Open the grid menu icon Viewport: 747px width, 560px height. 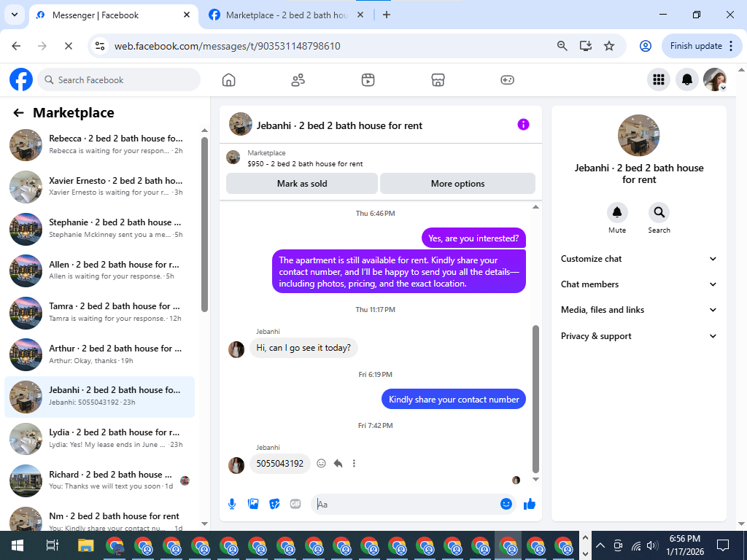click(659, 79)
